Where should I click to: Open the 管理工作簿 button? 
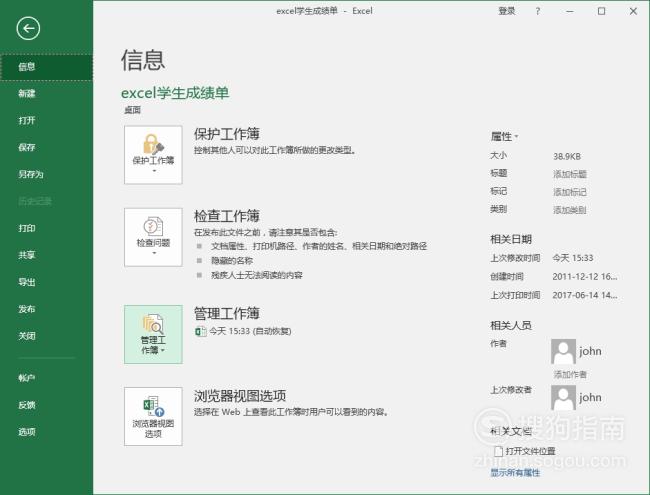[153, 335]
